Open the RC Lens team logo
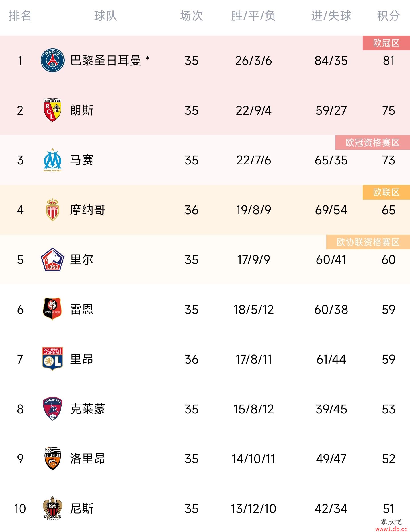 click(53, 110)
